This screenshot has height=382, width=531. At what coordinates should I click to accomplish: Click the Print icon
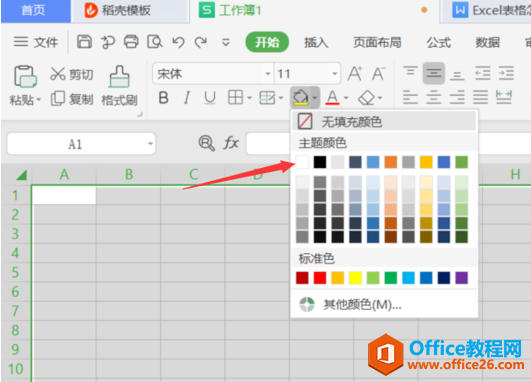pos(131,42)
